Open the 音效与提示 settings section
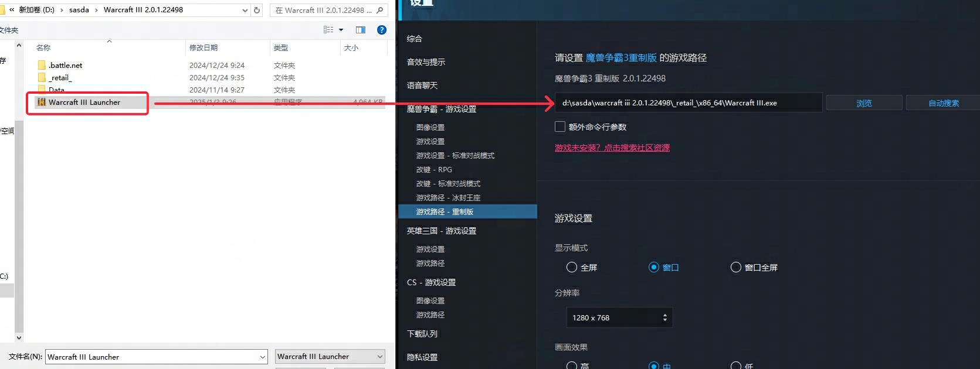Screen dimensions: 980x369 point(426,62)
